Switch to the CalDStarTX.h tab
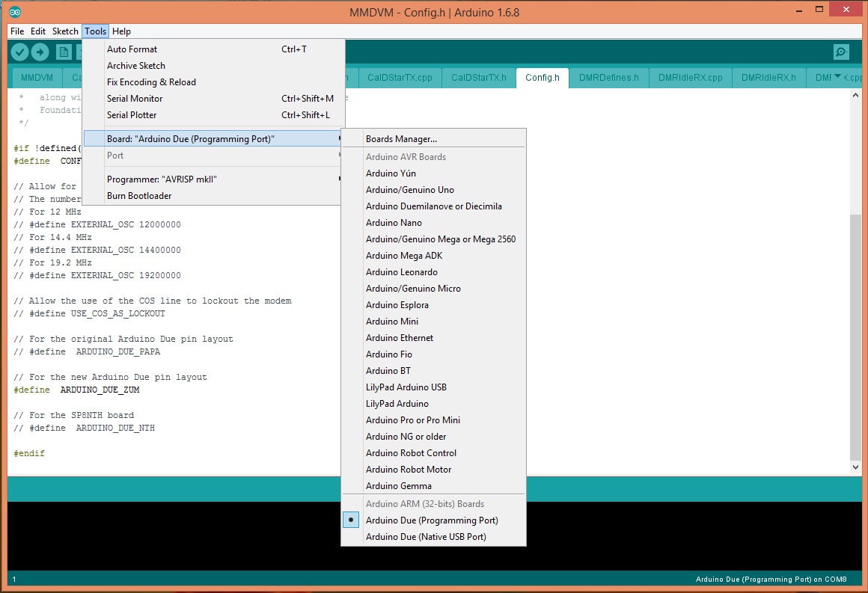Viewport: 868px width, 593px height. tap(478, 78)
